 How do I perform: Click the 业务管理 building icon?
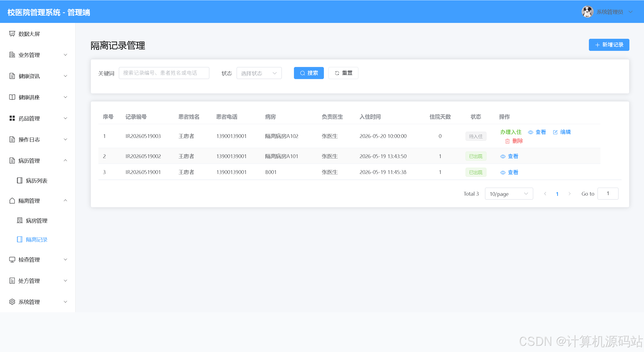click(12, 55)
